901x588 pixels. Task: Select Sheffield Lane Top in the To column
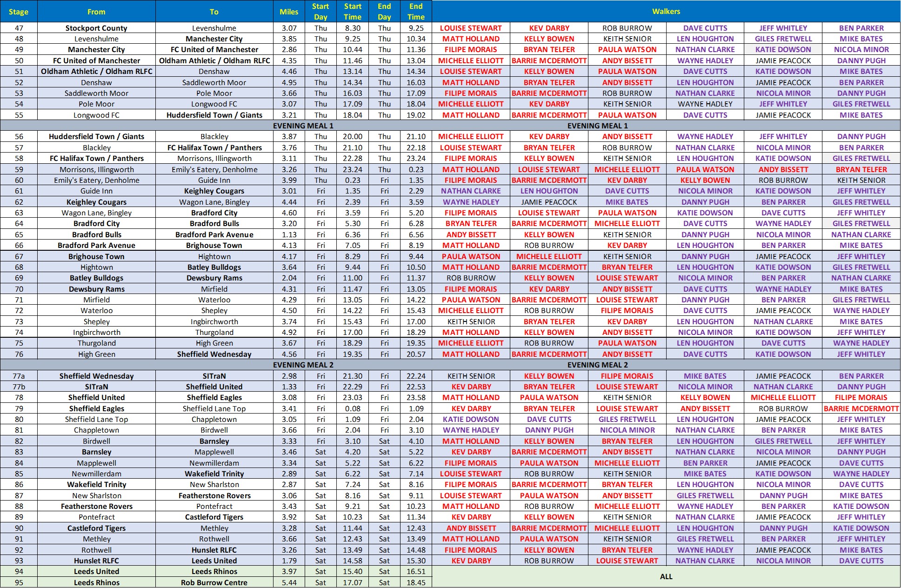pyautogui.click(x=214, y=408)
